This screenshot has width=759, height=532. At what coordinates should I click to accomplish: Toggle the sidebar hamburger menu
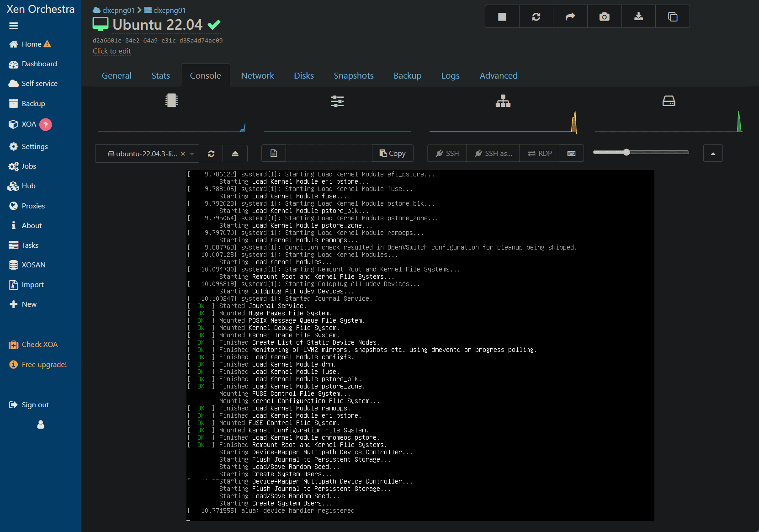(13, 26)
